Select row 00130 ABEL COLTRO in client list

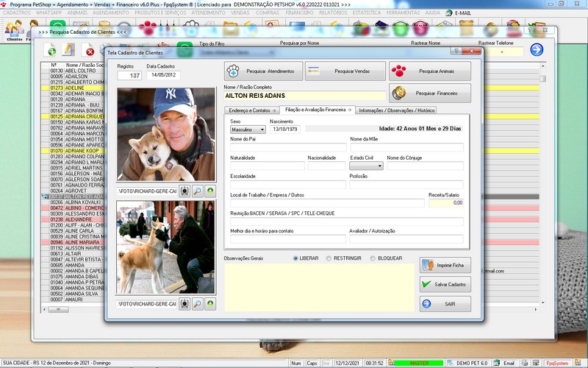tap(73, 71)
